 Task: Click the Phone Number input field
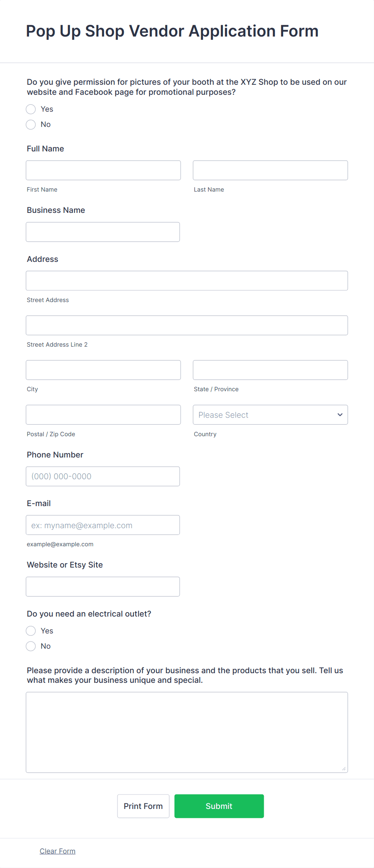tap(103, 476)
